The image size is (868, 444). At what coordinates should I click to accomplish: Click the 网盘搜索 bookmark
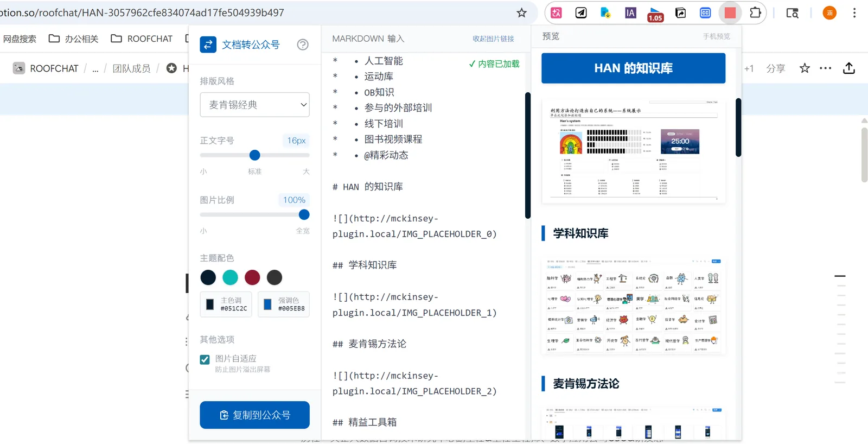click(x=20, y=39)
